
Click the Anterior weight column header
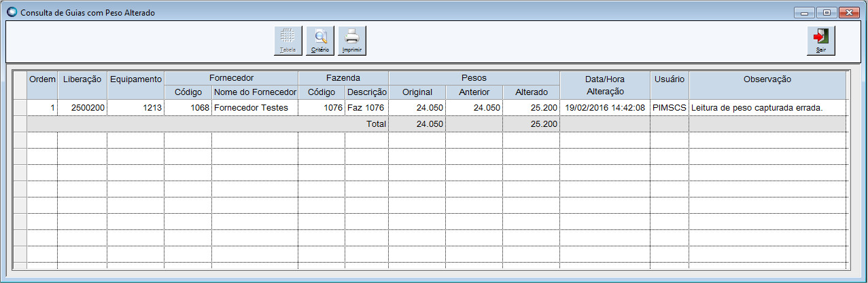coord(474,92)
